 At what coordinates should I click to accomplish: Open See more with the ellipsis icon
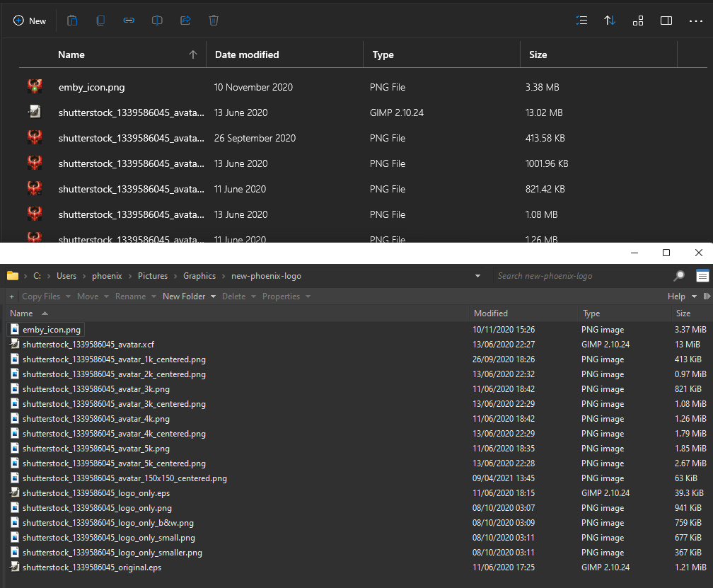[695, 21]
